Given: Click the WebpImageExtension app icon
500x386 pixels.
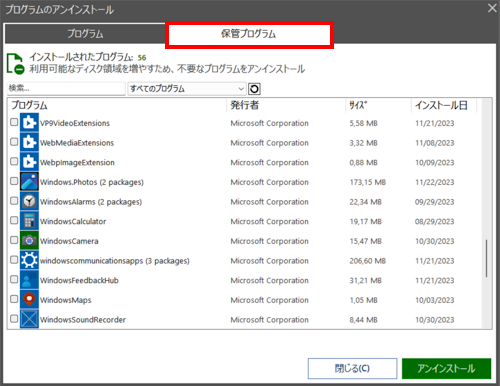Looking at the screenshot, I should coord(29,162).
